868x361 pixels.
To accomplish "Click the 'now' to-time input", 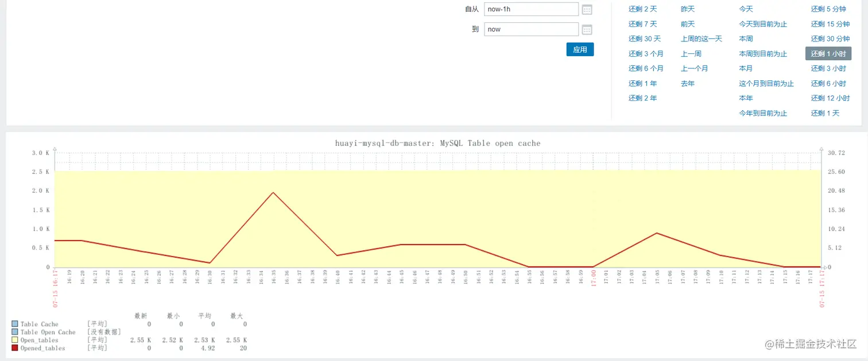I will click(x=532, y=29).
